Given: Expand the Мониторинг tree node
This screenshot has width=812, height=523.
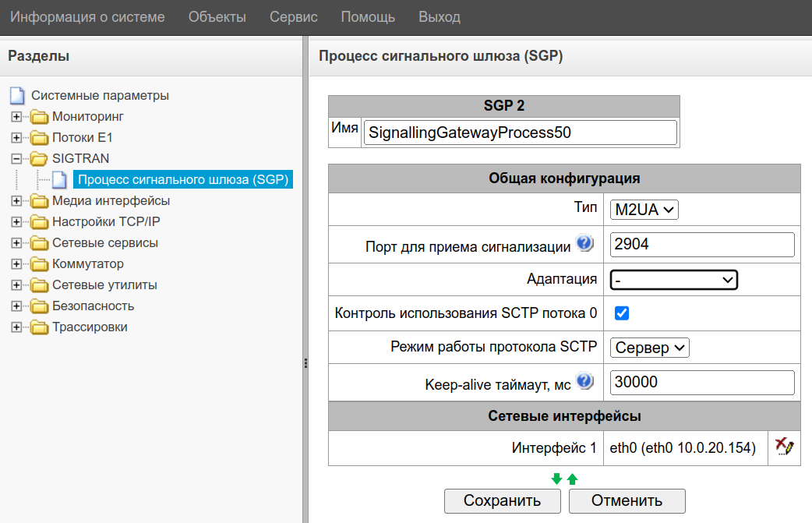Looking at the screenshot, I should (16, 117).
